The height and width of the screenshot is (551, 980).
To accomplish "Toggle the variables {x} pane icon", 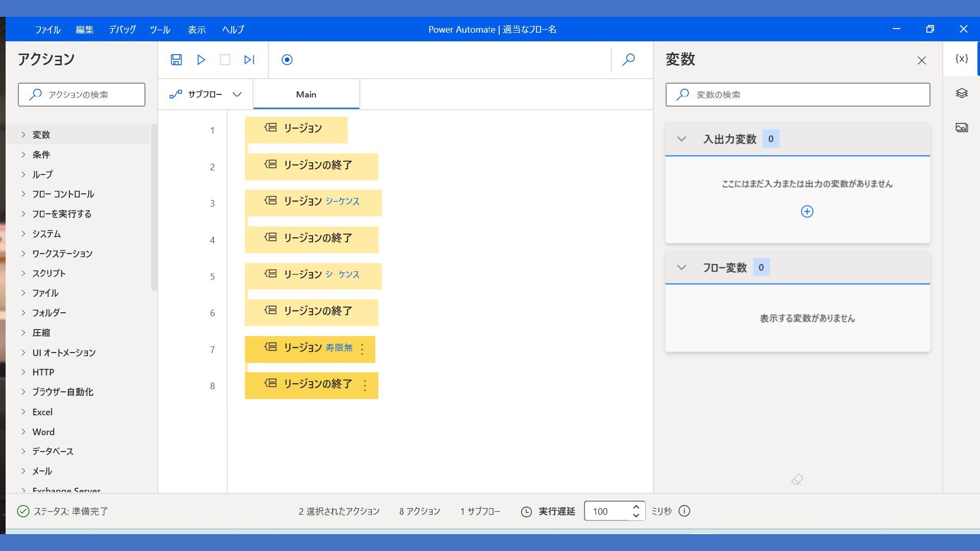I will click(962, 59).
